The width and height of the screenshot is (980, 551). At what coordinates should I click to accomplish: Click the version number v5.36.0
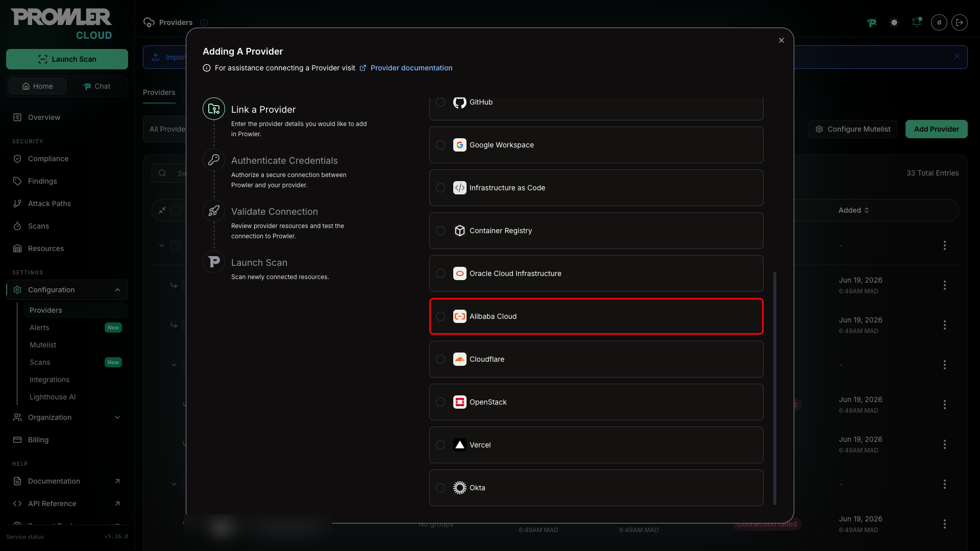(x=116, y=537)
